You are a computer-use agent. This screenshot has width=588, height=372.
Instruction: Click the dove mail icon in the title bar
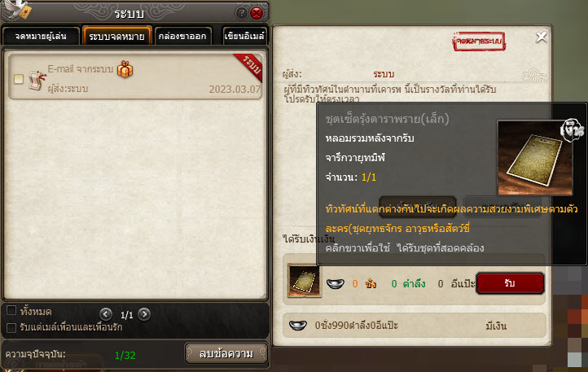(18, 9)
